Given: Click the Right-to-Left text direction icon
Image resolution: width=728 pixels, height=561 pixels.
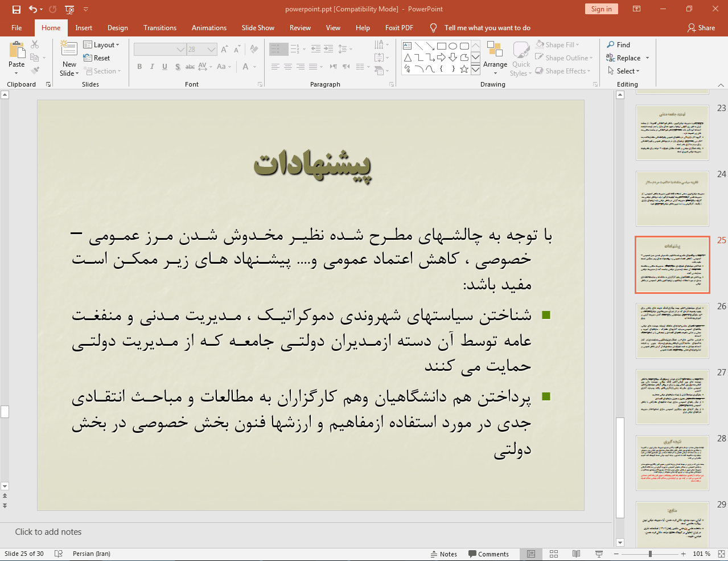Looking at the screenshot, I should pyautogui.click(x=334, y=67).
